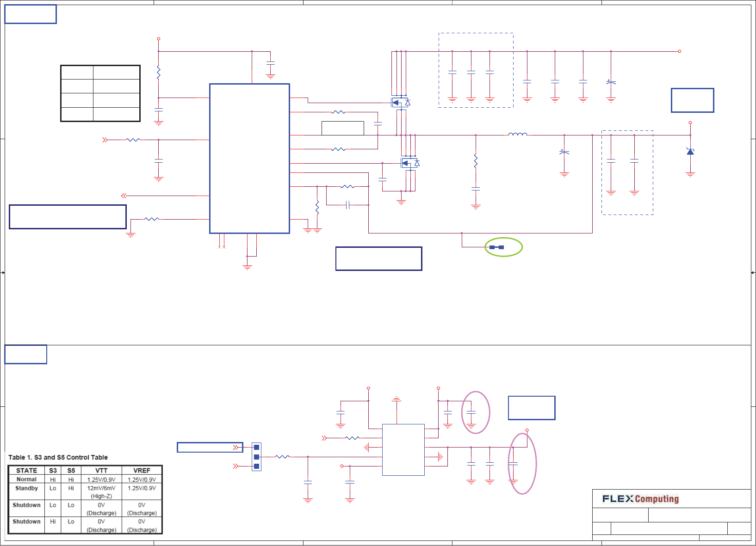Viewport: 756px width, 546px height.
Task: Click the 'Normal' state cell
Action: 26,479
